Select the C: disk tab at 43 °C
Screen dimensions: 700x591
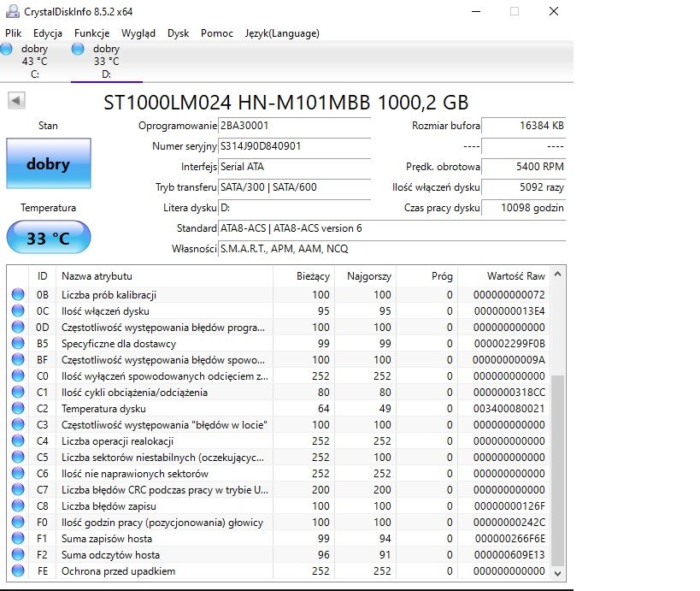[x=35, y=62]
